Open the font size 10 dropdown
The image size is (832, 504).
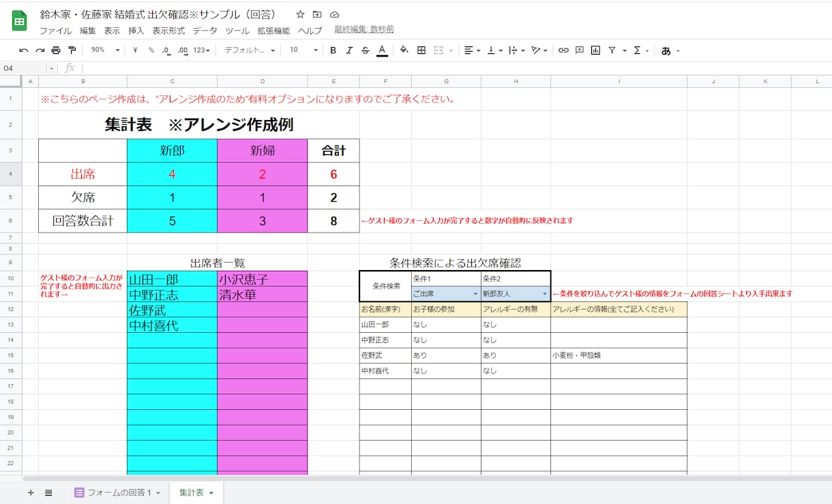click(303, 50)
